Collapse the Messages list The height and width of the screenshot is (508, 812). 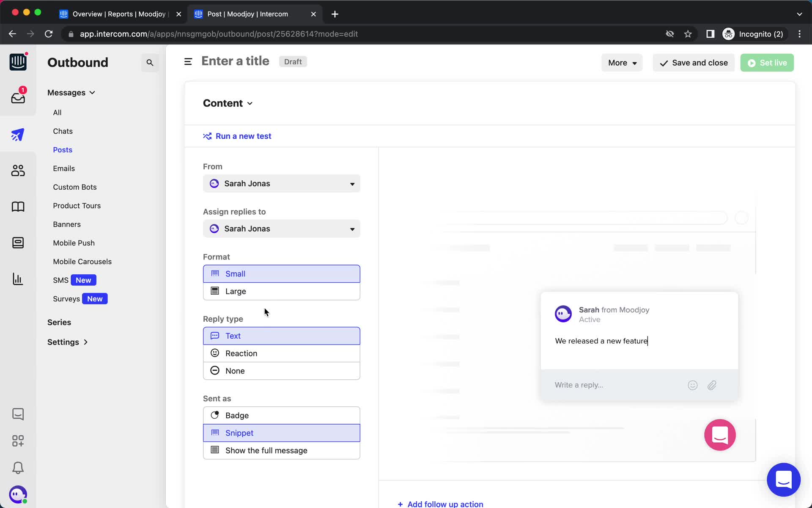[x=71, y=93]
